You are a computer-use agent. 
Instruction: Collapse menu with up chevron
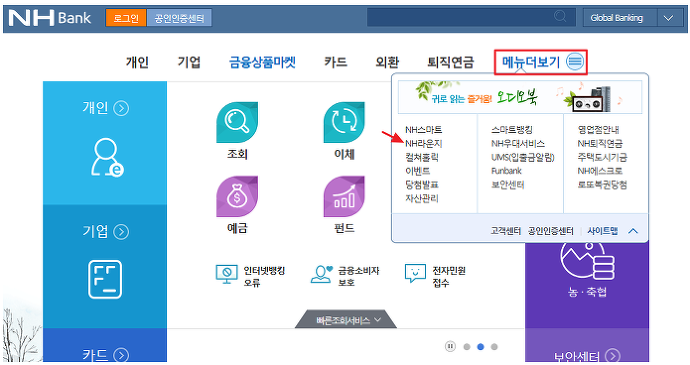tap(633, 231)
